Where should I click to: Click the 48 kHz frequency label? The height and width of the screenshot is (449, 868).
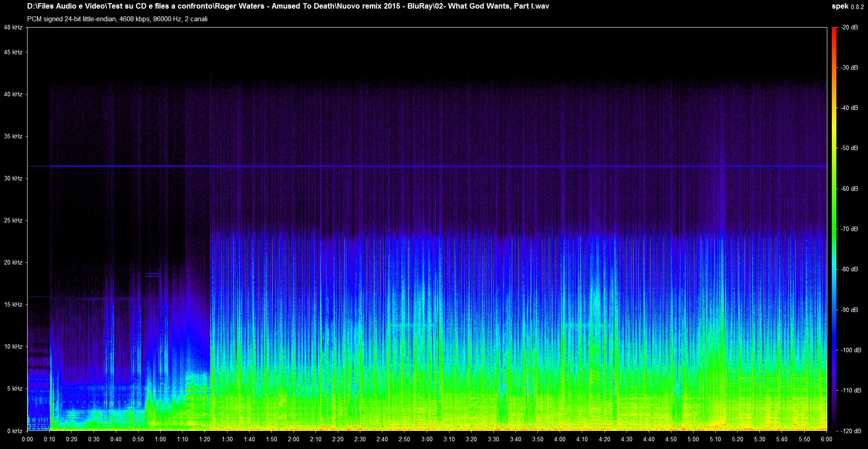click(13, 28)
